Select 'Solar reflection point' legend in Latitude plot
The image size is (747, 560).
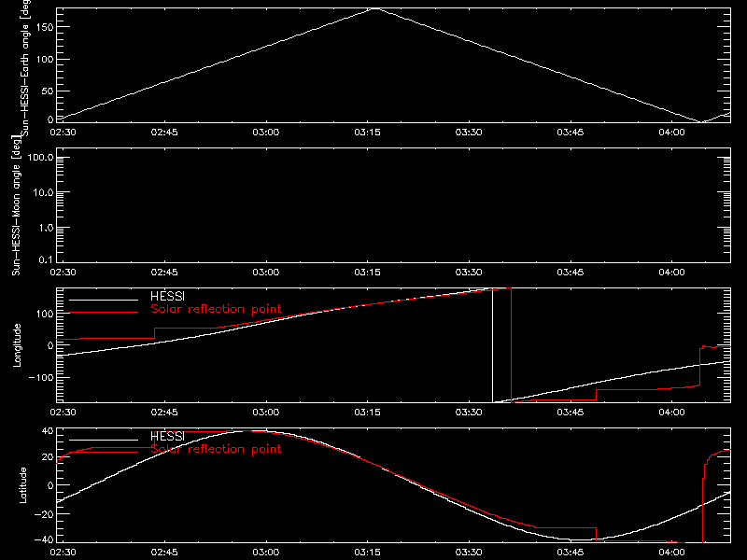216,449
